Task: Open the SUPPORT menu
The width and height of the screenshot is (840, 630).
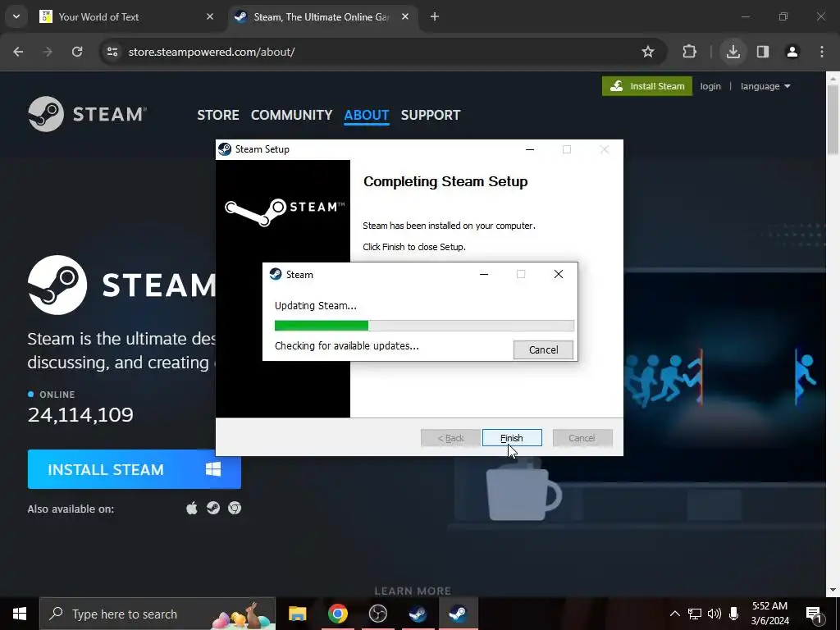Action: [430, 115]
